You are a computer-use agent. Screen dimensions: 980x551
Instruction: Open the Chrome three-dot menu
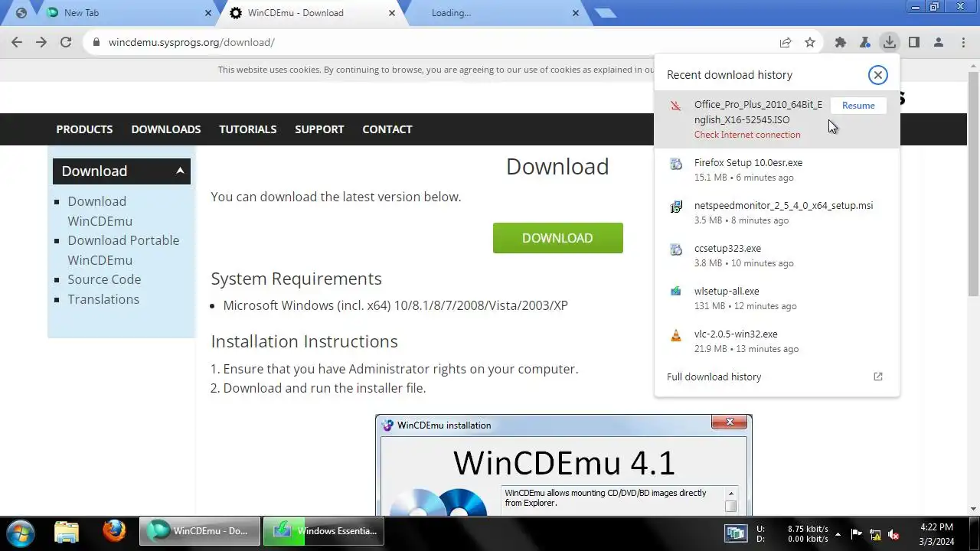pos(963,42)
